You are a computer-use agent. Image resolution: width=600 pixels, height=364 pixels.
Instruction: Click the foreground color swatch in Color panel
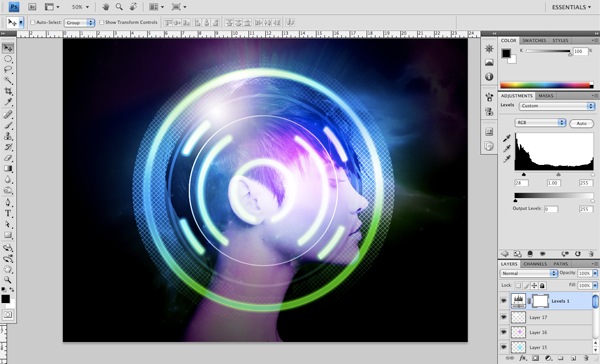click(x=506, y=53)
